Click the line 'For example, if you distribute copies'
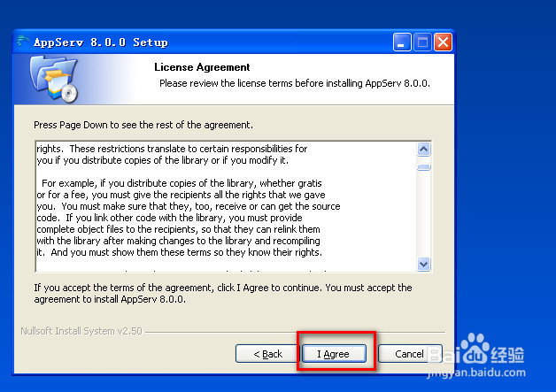The image size is (556, 392). tap(181, 183)
